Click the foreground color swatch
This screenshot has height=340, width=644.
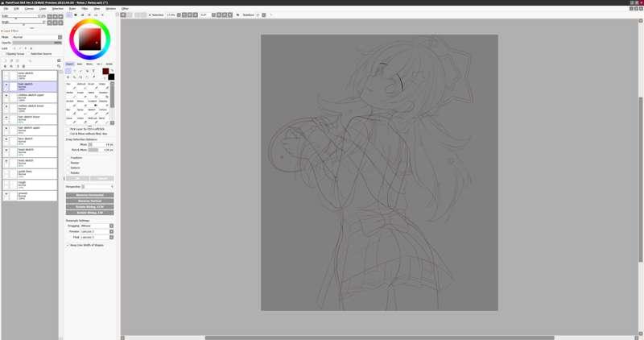click(105, 72)
